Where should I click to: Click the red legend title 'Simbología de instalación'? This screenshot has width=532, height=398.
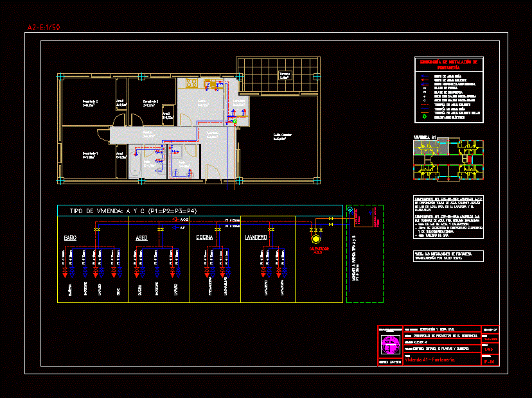[448, 64]
